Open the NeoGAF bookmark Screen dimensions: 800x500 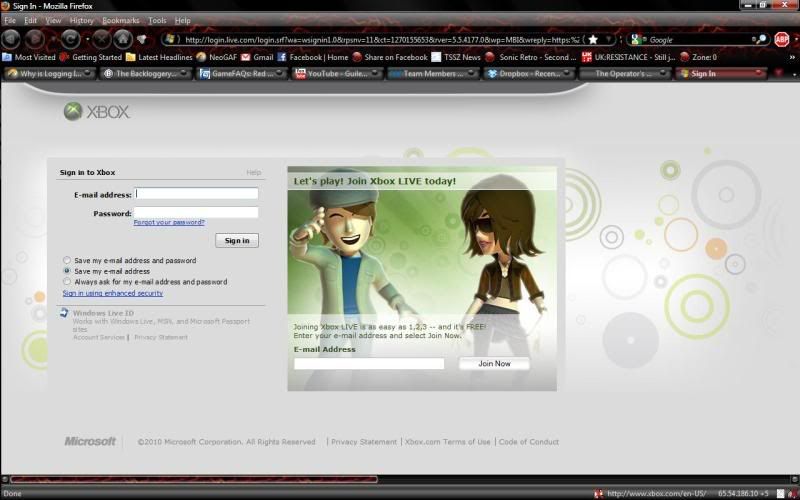[x=217, y=57]
